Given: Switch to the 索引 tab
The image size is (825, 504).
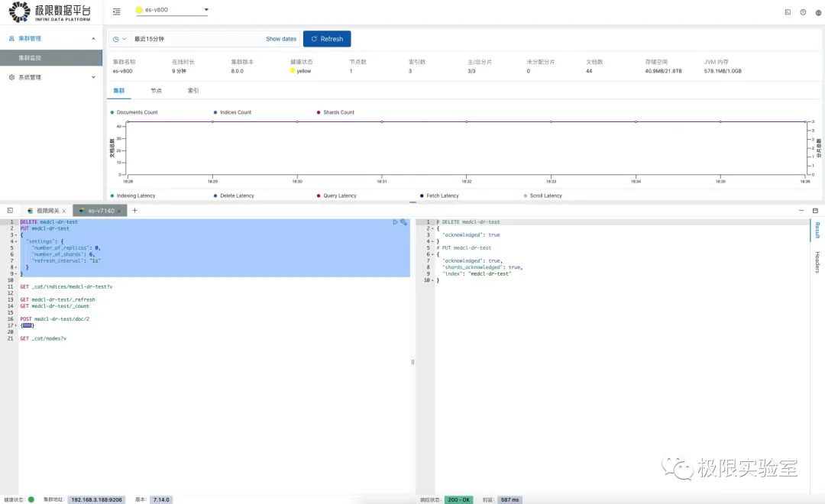Looking at the screenshot, I should tap(193, 90).
